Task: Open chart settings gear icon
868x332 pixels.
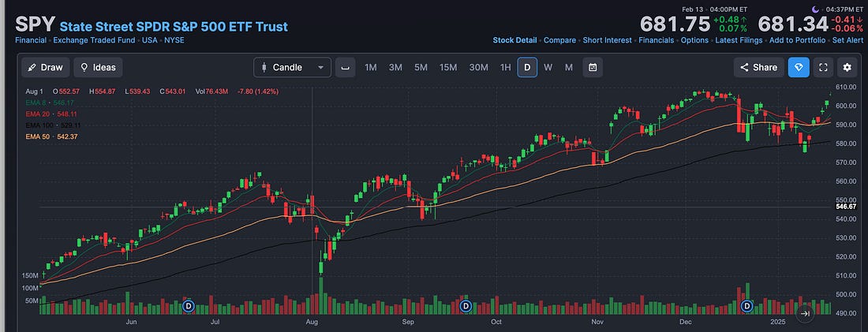Action: coord(847,68)
